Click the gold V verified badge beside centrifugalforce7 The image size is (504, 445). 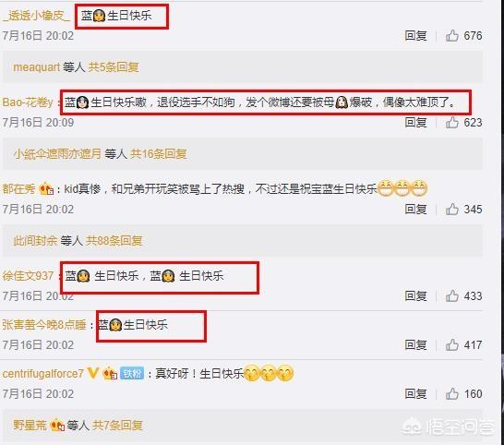(93, 373)
